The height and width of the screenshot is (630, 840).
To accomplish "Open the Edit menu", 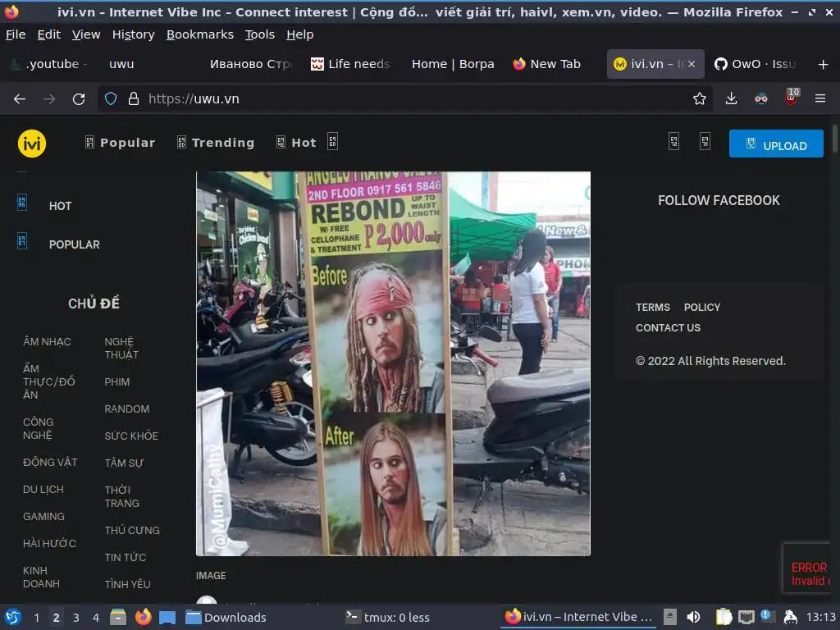I will click(48, 34).
